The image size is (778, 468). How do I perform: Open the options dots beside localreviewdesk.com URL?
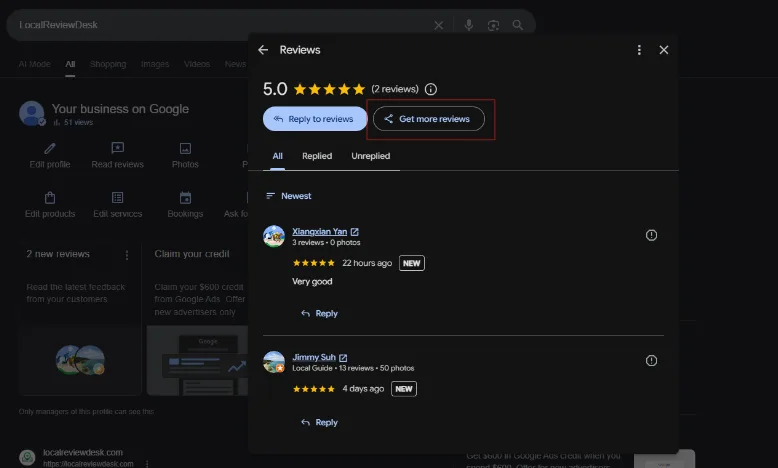pos(147,464)
